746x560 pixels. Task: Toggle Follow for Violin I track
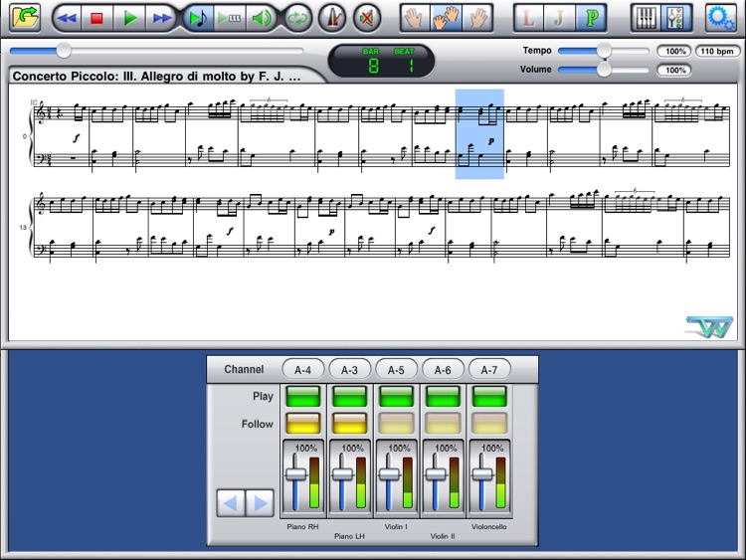pos(396,423)
